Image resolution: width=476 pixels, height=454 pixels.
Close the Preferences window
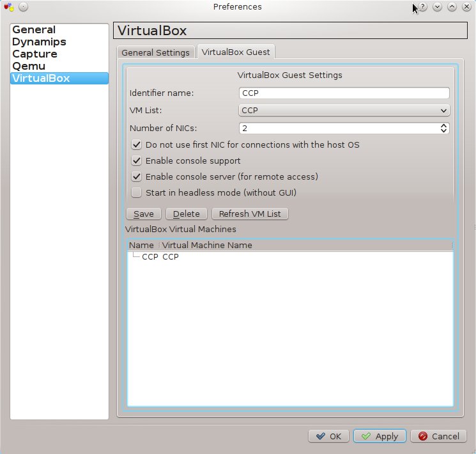click(466, 6)
